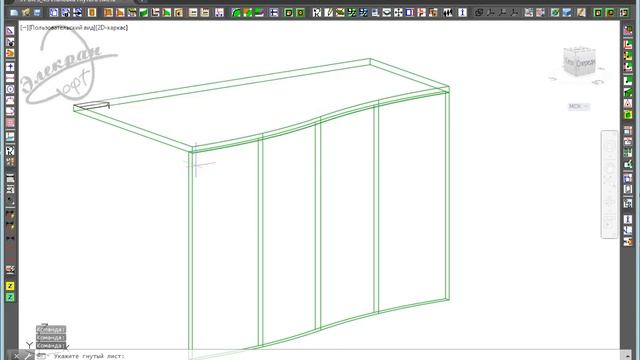Click the ViewCube front face
This screenshot has width=640, height=360.
585,64
